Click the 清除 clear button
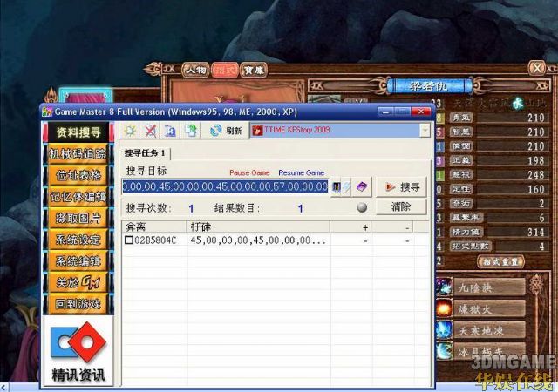 (401, 207)
